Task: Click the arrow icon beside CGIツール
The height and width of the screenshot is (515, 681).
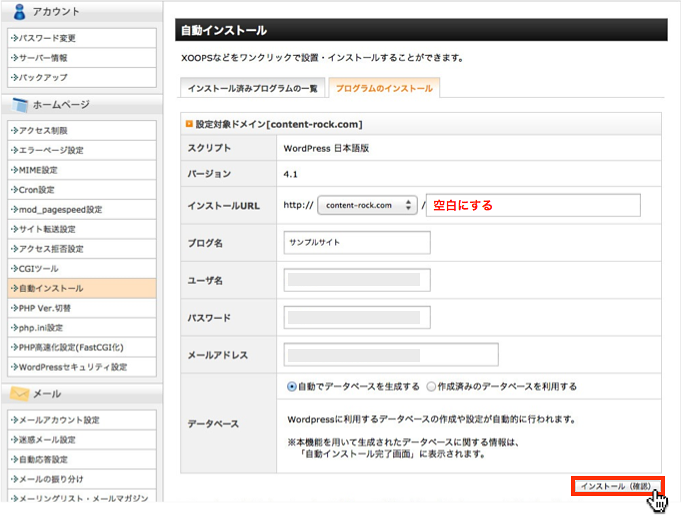Action: coord(14,269)
